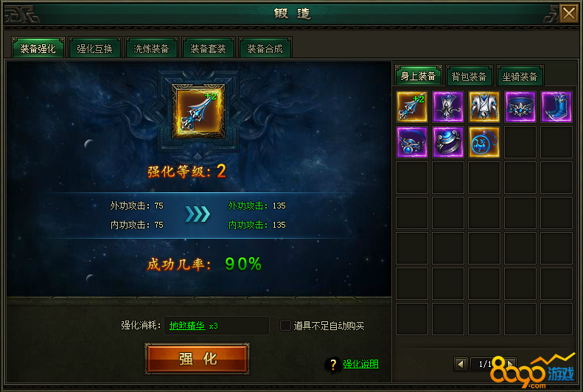Switch to 背包装备 tab
Screen dimensions: 583x392
tap(469, 76)
